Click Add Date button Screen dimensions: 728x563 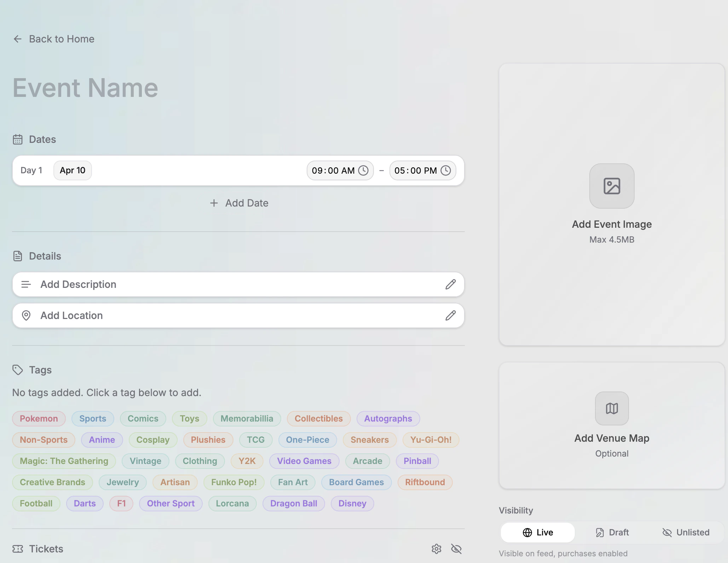click(239, 203)
